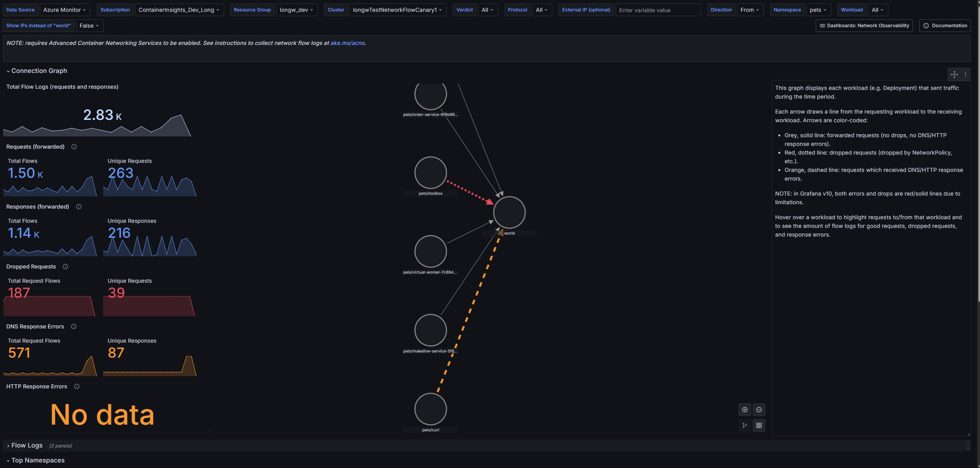Image resolution: width=980 pixels, height=468 pixels.
Task: Open the Data Source Azure Monitor dropdown
Action: [x=65, y=10]
